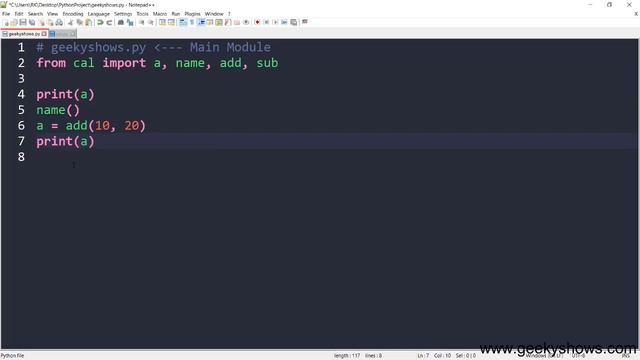Click Run Macro Multiple Times icon
The image size is (640, 360).
point(284,22)
